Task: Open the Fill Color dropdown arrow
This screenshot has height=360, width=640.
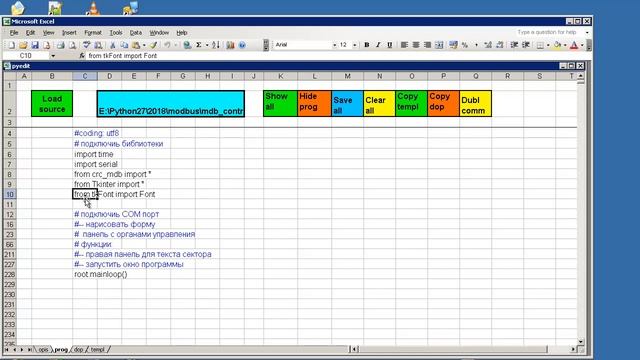Action: 565,45
